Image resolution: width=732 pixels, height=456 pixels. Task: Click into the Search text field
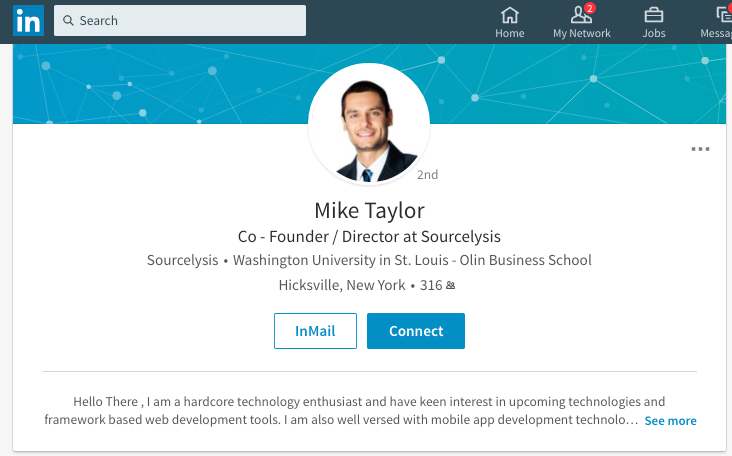click(x=180, y=21)
